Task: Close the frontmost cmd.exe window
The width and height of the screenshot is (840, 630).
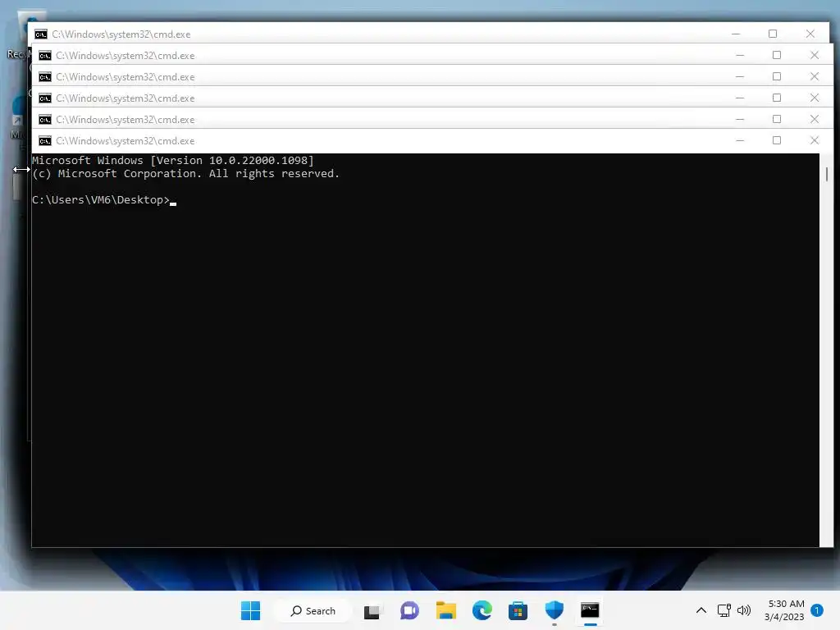Action: pyautogui.click(x=815, y=140)
